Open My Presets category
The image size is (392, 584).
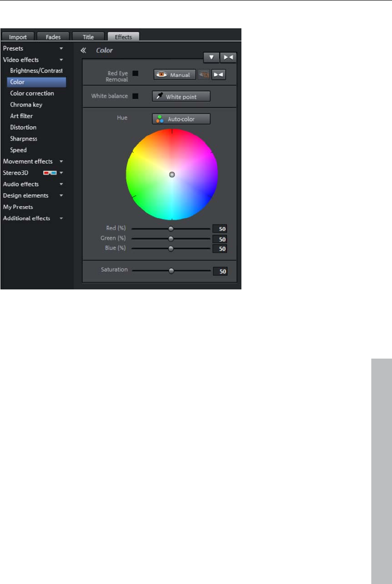18,207
